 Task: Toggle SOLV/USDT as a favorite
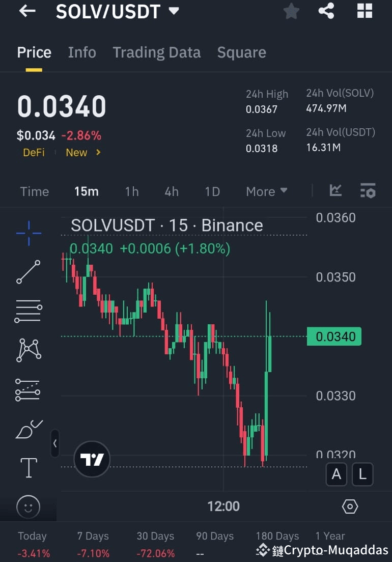click(x=291, y=11)
